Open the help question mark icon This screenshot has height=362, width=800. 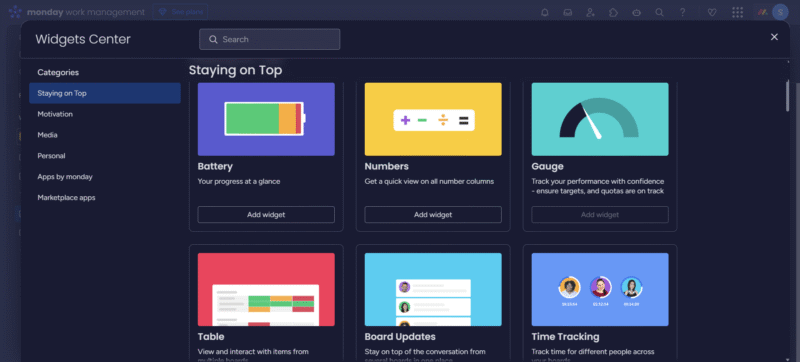[x=682, y=13]
